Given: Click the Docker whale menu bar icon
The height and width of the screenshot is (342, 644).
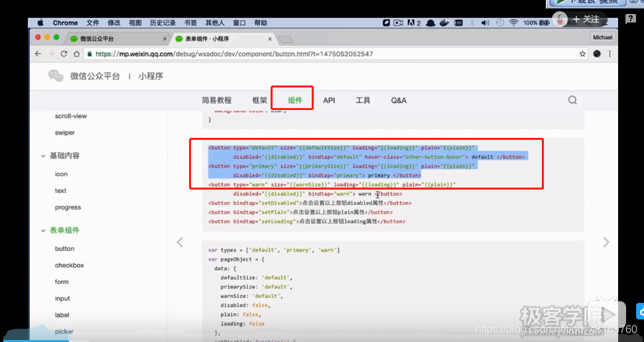Looking at the screenshot, I should coord(444,23).
